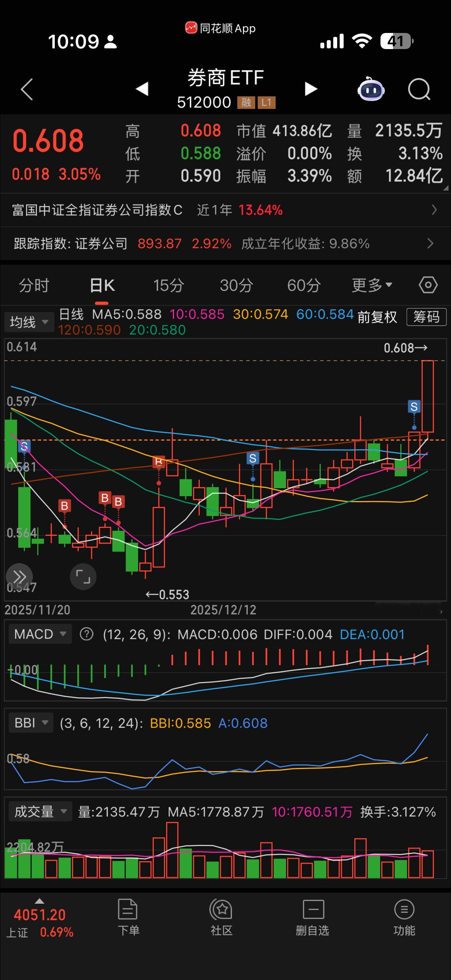Screen dimensions: 451x980
Task: Switch to 15分 chart tab
Action: pos(169,285)
